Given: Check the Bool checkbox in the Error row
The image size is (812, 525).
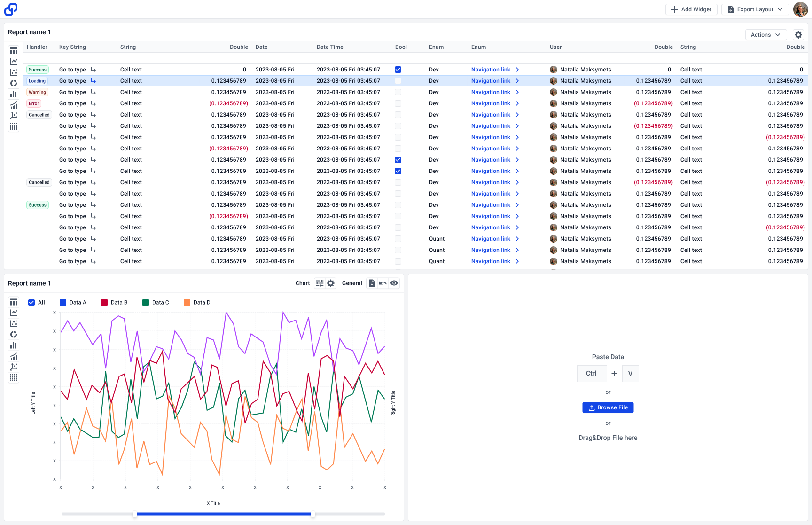Looking at the screenshot, I should (398, 103).
